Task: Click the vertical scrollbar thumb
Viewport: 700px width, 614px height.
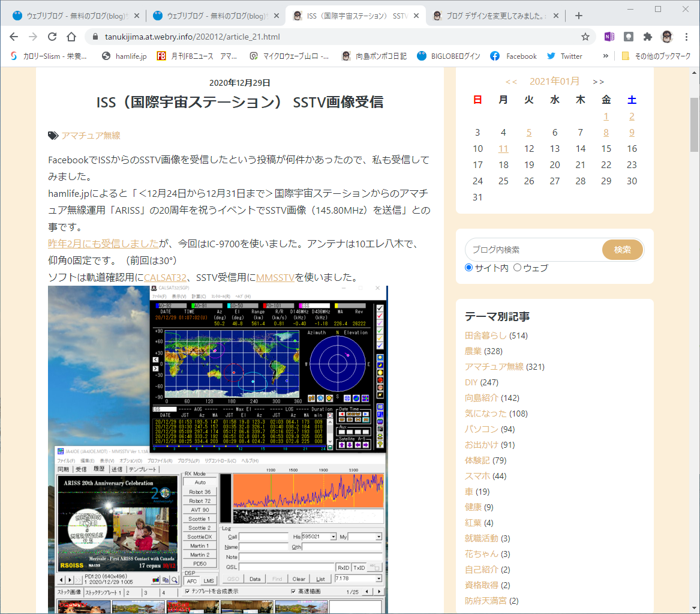Action: [694, 125]
